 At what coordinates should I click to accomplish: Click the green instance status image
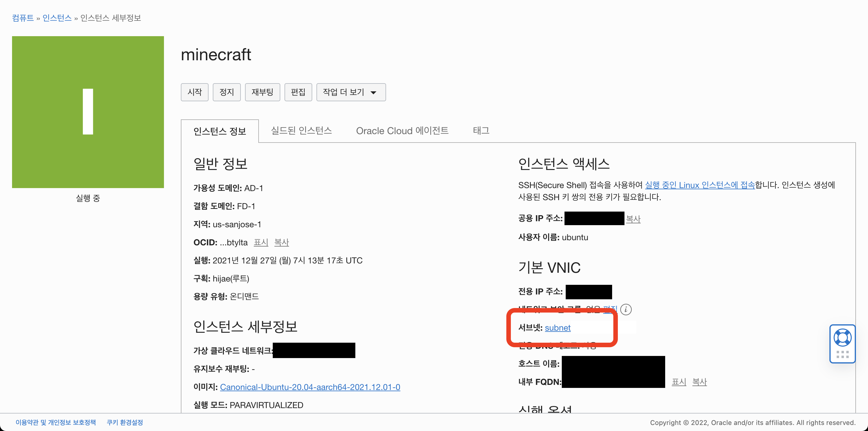pos(88,112)
